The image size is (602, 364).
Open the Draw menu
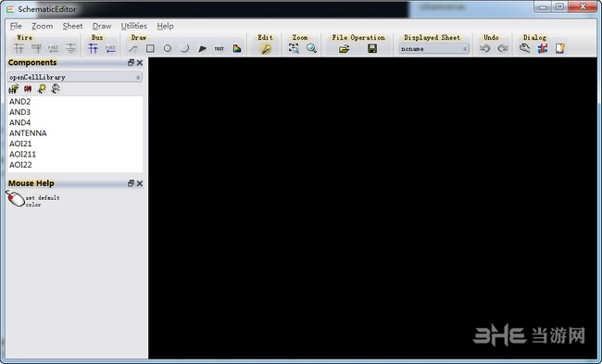(102, 26)
